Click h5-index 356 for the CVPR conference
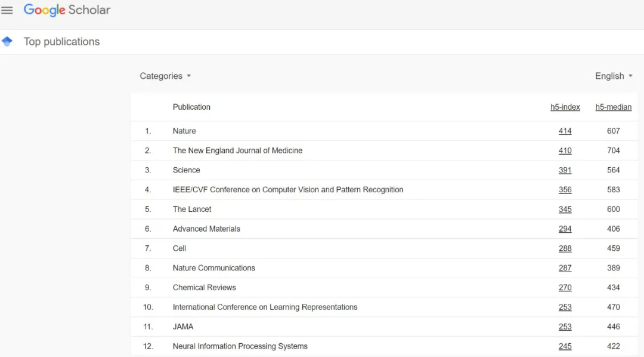Image resolution: width=644 pixels, height=357 pixels. pos(565,189)
